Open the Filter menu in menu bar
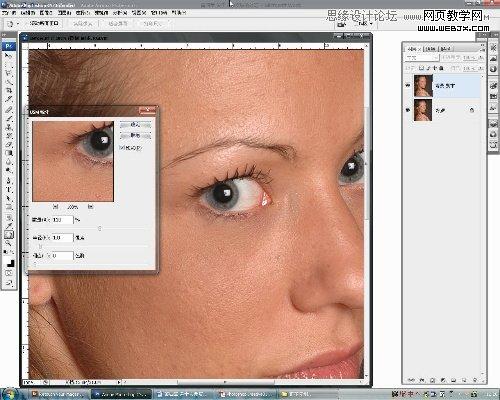The height and width of the screenshot is (400, 500). click(101, 13)
